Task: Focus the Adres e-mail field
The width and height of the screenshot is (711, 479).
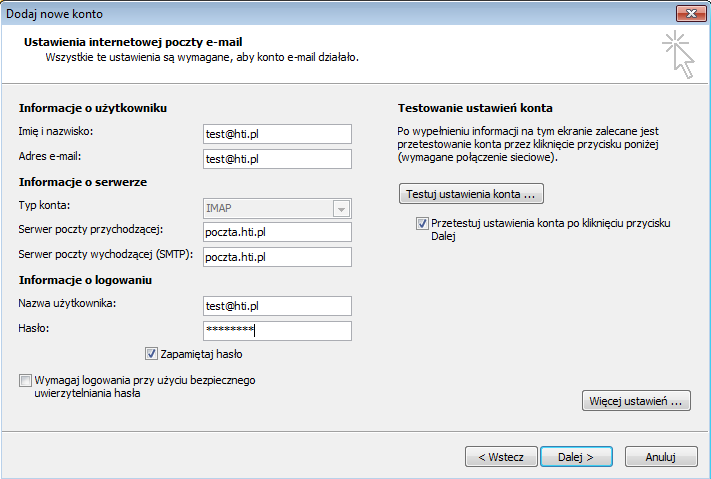Action: 277,159
